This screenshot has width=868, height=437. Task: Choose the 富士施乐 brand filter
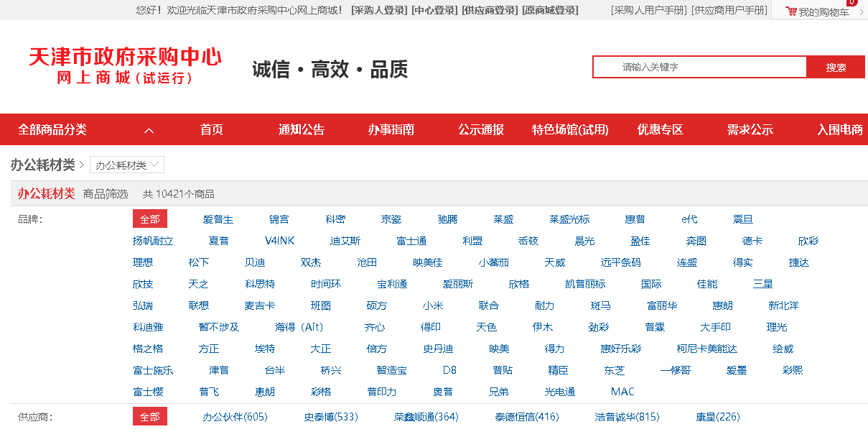(153, 371)
